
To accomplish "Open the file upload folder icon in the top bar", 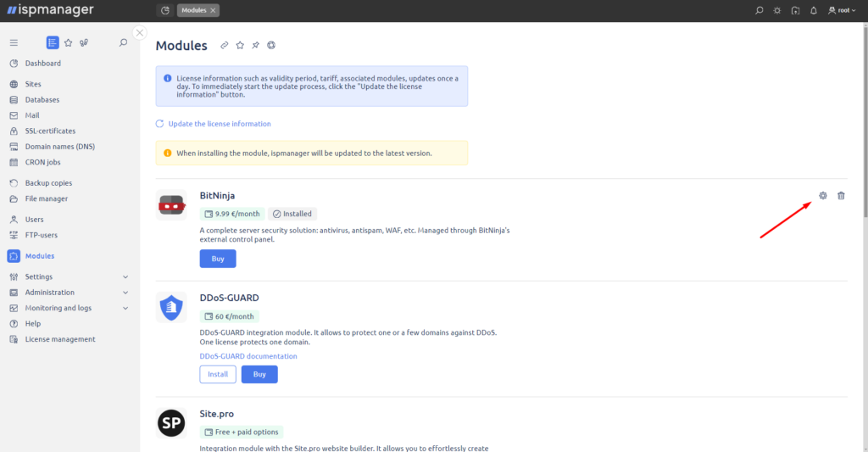I will (x=795, y=10).
